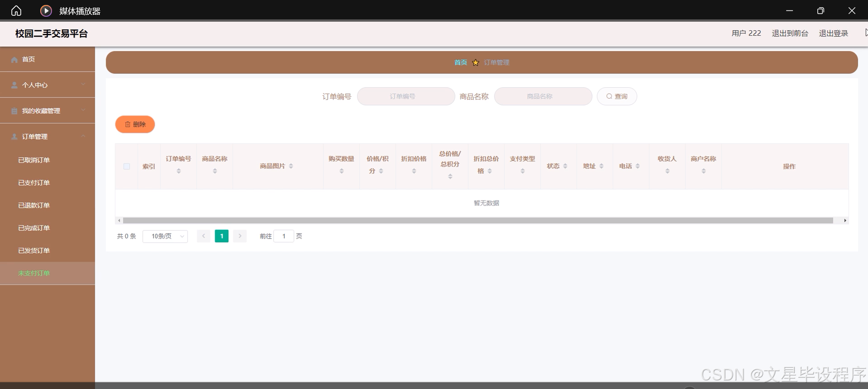Sort by 折扣总价格 column arrows
Viewport: 868px width, 389px height.
tap(490, 171)
